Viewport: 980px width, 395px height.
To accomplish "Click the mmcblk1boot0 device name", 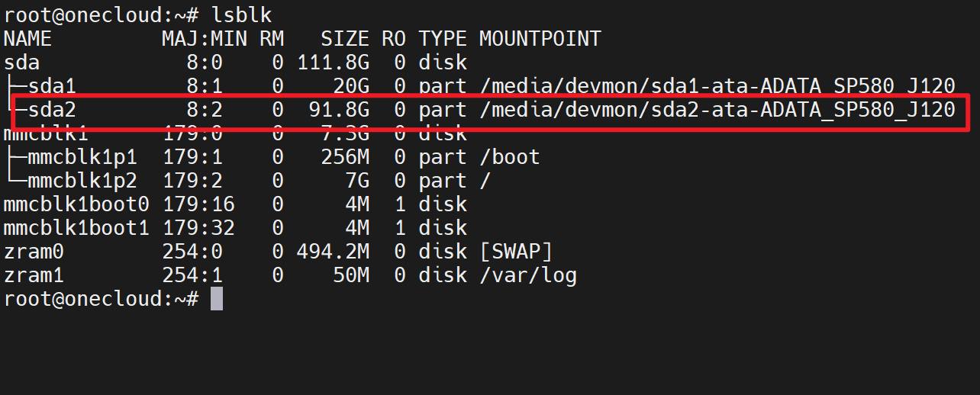I will click(76, 204).
